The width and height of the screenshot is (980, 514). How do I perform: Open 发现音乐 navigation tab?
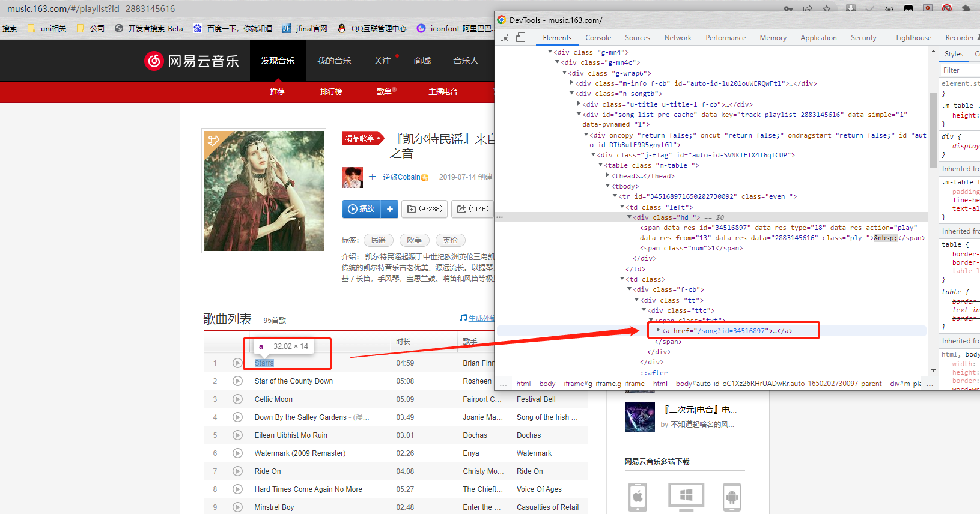[x=278, y=61]
